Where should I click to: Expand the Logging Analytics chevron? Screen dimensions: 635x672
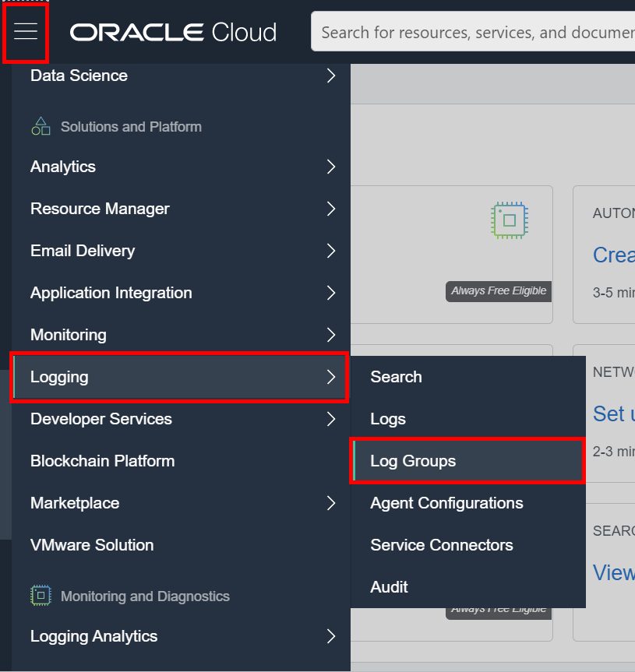[x=331, y=636]
